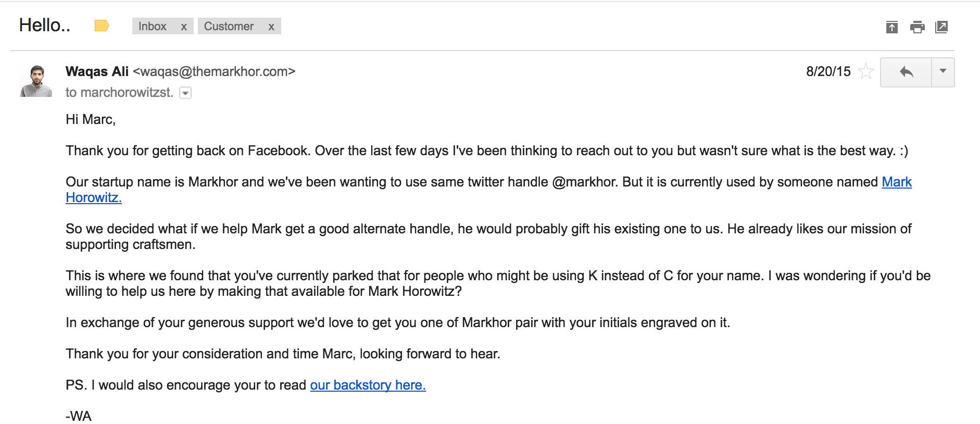Screen dimensions: 980x424
Task: Click the 'Hello..' subject line
Action: tap(45, 26)
